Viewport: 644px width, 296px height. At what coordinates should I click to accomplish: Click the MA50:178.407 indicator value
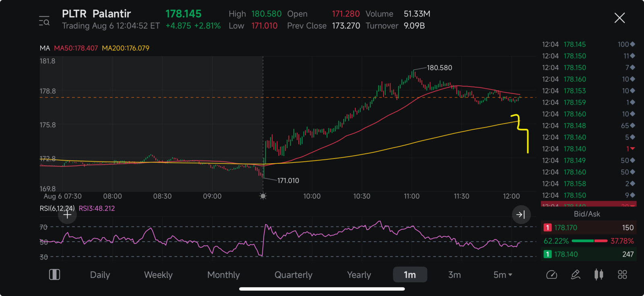(76, 48)
